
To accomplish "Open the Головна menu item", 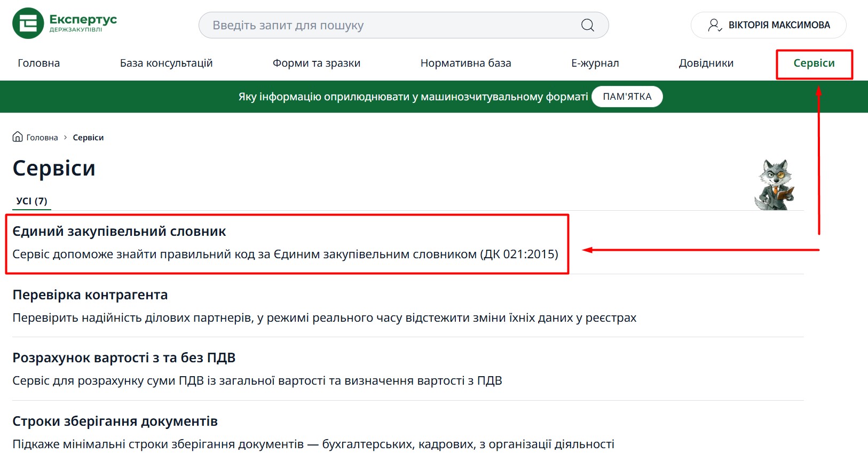I will [x=38, y=63].
